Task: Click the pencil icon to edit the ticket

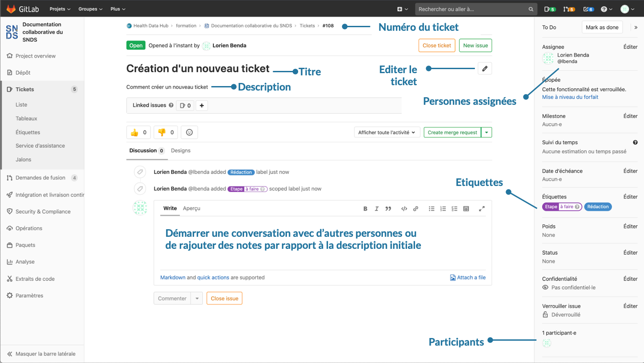Action: click(485, 69)
